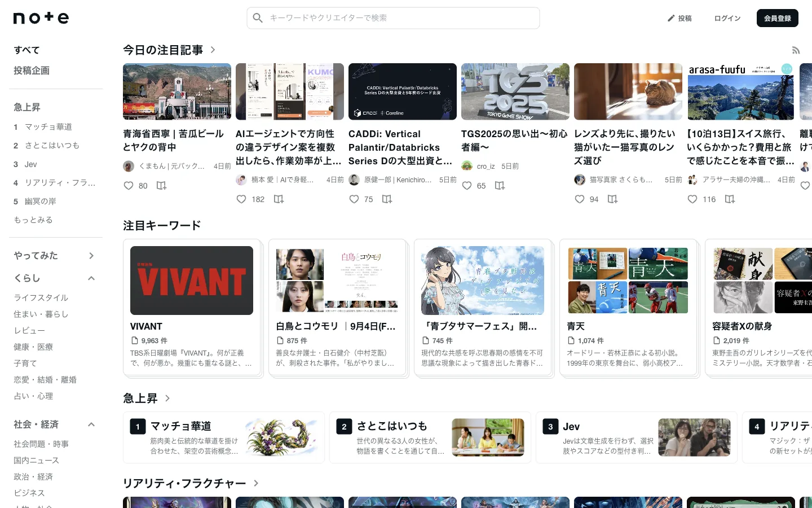Open trending card 1 マッチョ華道
The image size is (812, 508).
pos(224,437)
